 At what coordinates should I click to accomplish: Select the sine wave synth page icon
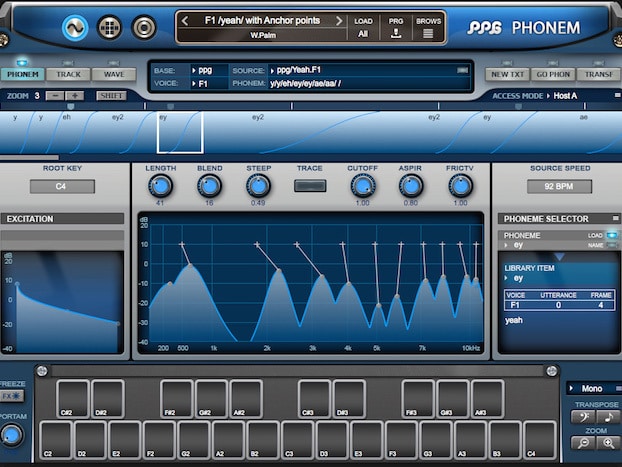(x=75, y=27)
